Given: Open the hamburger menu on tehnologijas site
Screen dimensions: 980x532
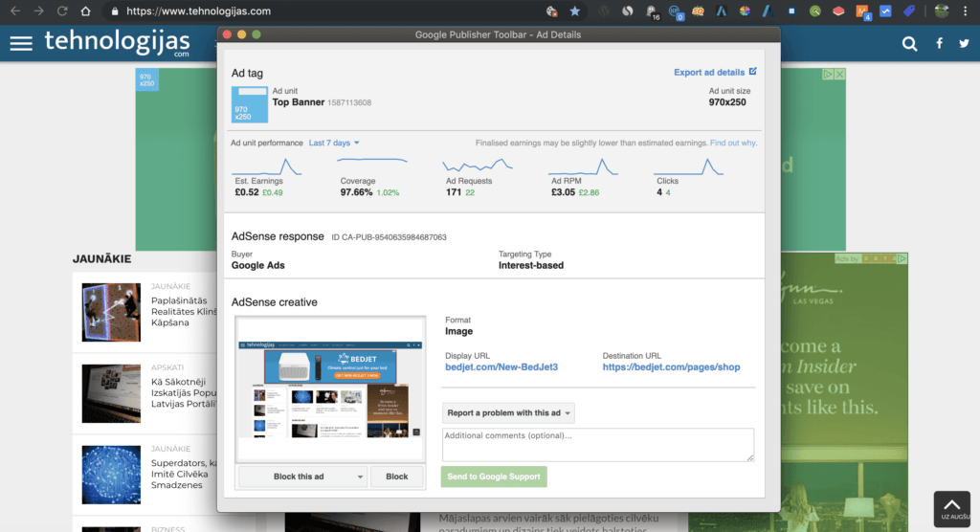Looking at the screenshot, I should [x=21, y=42].
